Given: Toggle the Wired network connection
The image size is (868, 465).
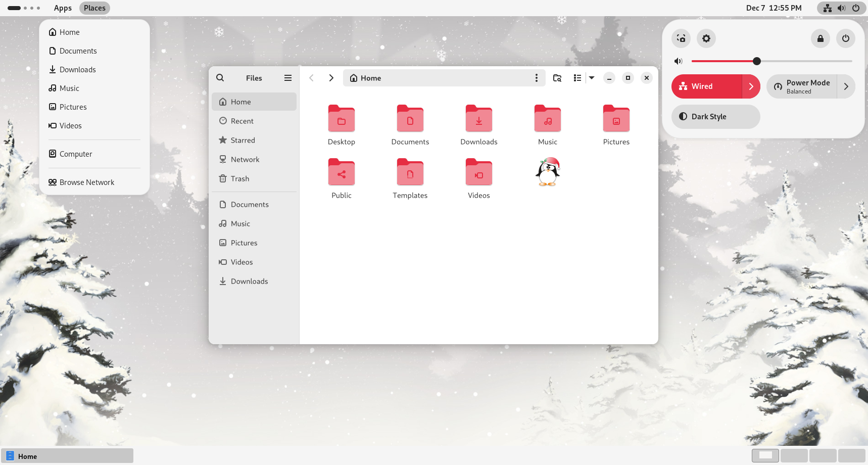Looking at the screenshot, I should point(707,86).
